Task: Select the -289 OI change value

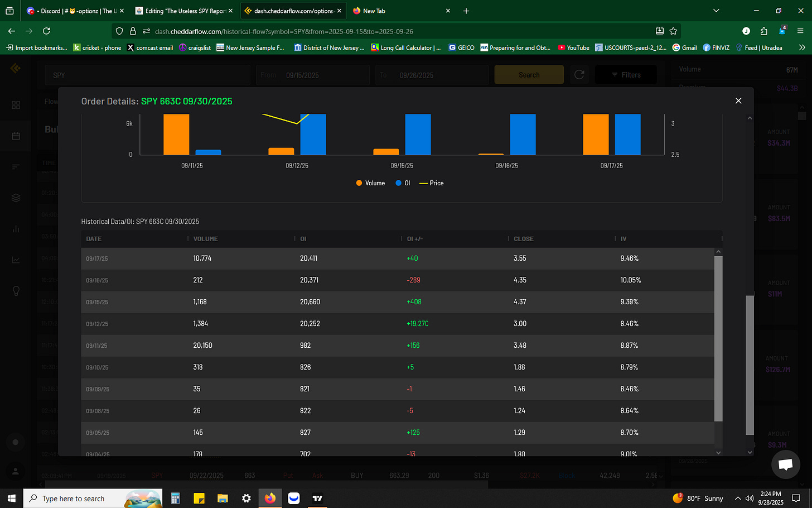Action: (413, 280)
